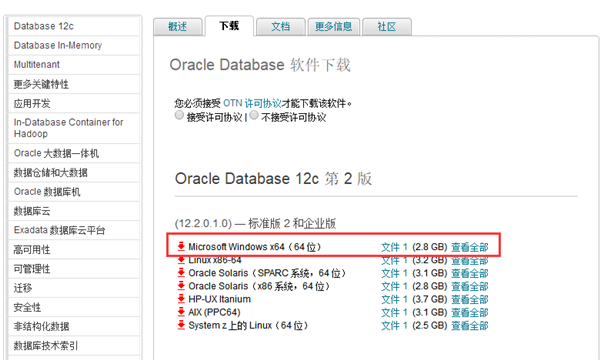
Task: Click Linux x86-64 platform text
Action: [x=215, y=261]
